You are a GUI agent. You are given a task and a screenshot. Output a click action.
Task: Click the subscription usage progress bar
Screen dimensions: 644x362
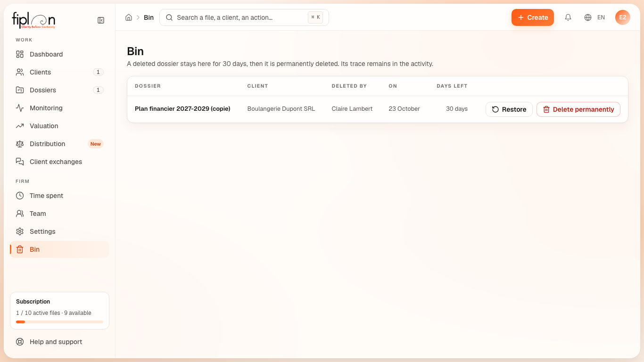tap(59, 322)
